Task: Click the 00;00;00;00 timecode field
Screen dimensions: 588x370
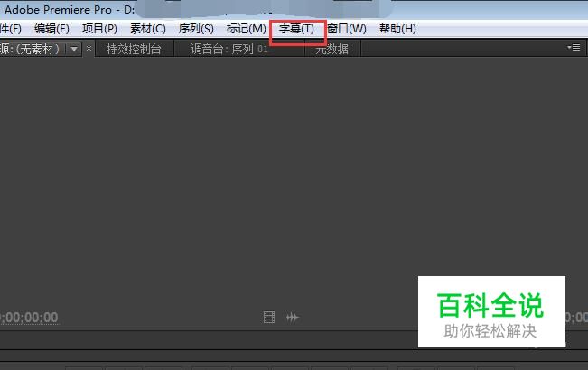Action: [x=29, y=318]
